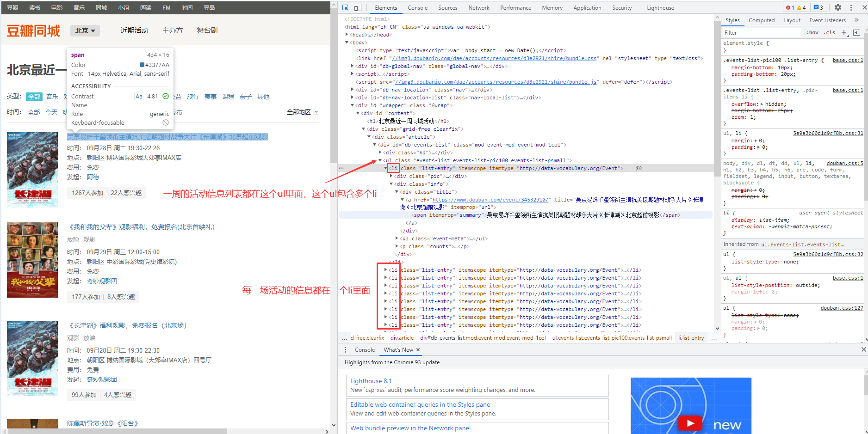Filter events by 旅行 type
The width and height of the screenshot is (868, 434).
(193, 97)
